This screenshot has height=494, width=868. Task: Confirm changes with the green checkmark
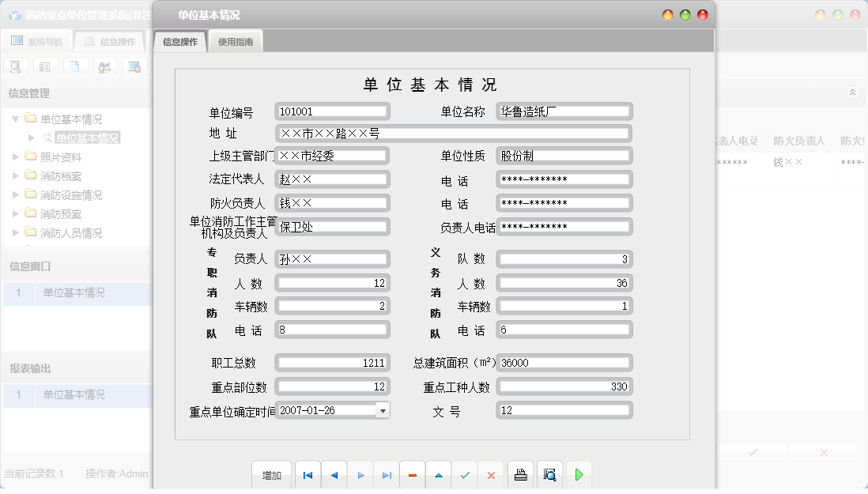[x=465, y=474]
